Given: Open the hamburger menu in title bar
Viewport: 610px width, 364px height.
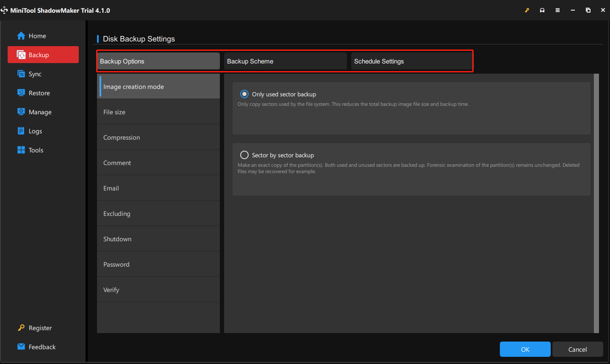Looking at the screenshot, I should click(x=557, y=10).
